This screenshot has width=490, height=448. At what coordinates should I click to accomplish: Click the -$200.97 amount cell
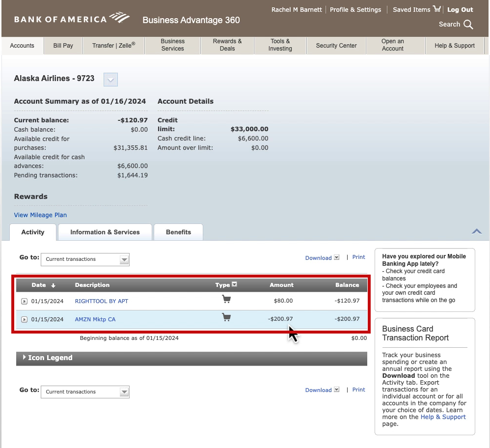click(280, 319)
